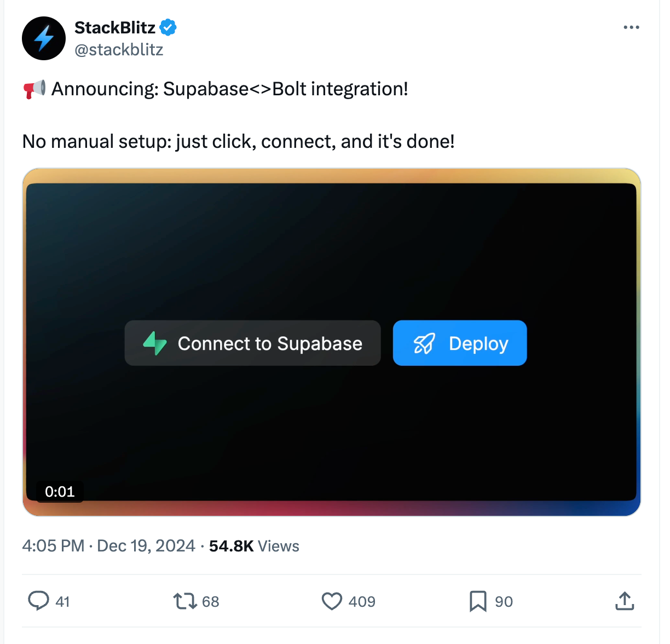Bookmark this post
The width and height of the screenshot is (670, 644).
(x=478, y=601)
